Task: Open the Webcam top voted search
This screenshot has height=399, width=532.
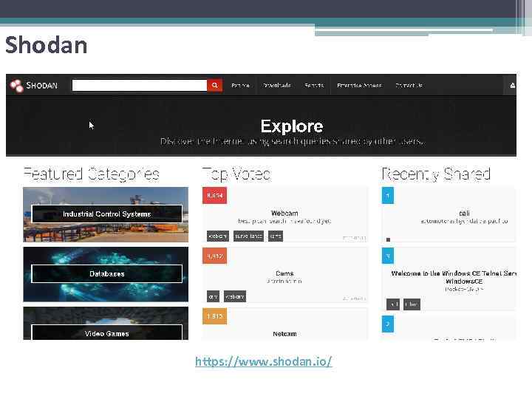Action: click(x=284, y=214)
